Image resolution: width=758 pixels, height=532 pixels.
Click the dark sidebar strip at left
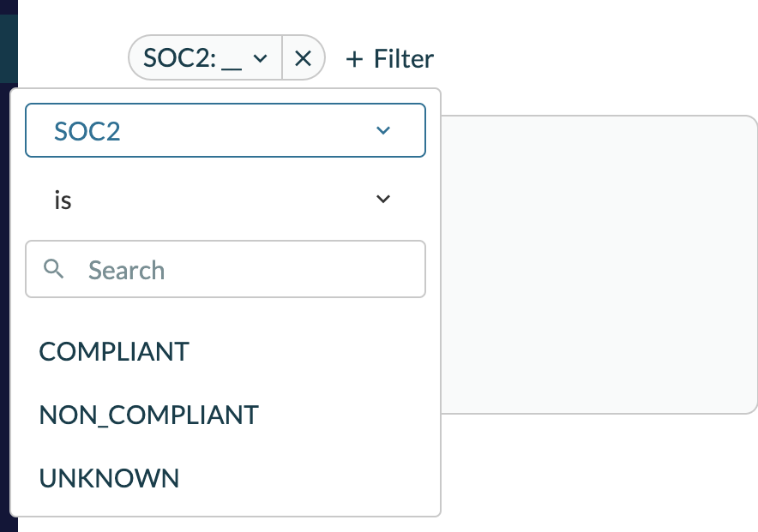point(9,309)
